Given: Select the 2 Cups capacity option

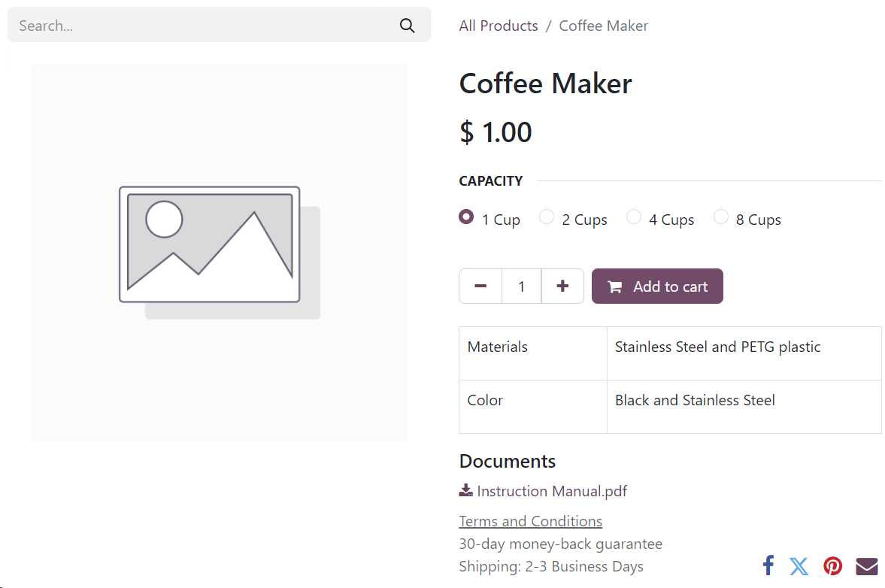Looking at the screenshot, I should click(547, 217).
